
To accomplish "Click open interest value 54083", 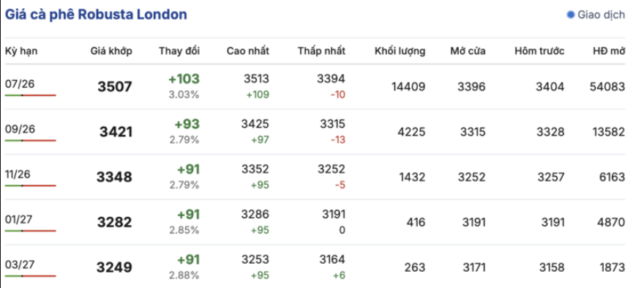I will pyautogui.click(x=607, y=86).
